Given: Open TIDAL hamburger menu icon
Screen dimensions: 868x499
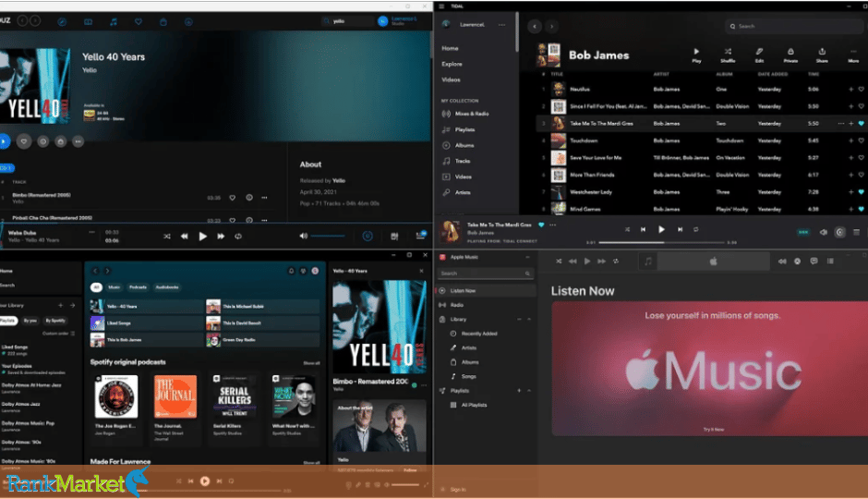Looking at the screenshot, I should pyautogui.click(x=441, y=6).
